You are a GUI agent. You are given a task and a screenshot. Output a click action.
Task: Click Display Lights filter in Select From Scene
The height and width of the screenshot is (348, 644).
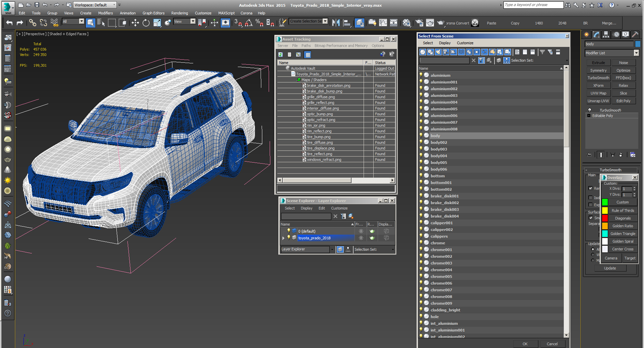pyautogui.click(x=438, y=52)
